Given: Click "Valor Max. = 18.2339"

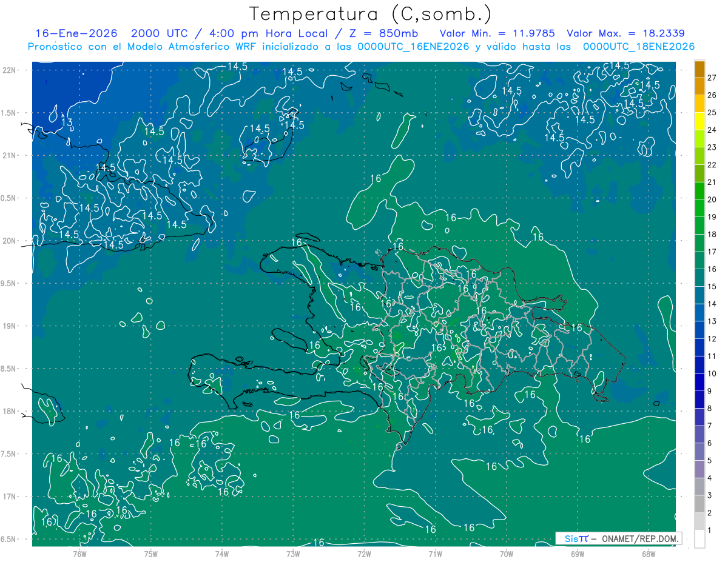Looking at the screenshot, I should [x=625, y=33].
